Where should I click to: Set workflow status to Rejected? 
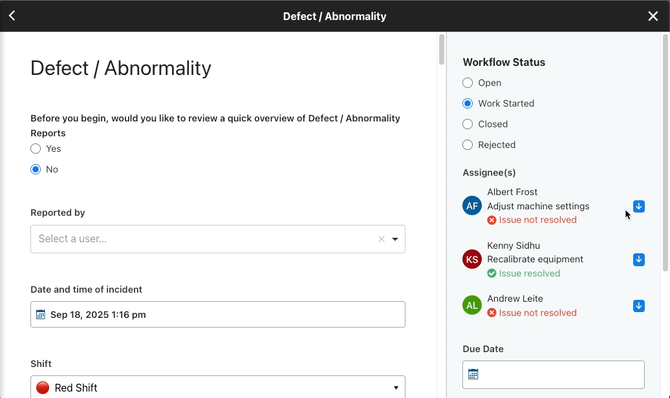pyautogui.click(x=467, y=144)
